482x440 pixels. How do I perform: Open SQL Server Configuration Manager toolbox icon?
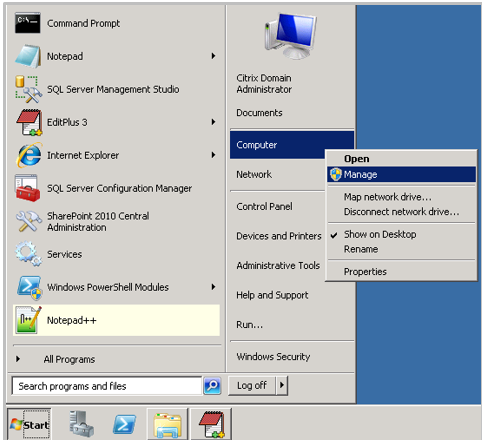click(27, 188)
